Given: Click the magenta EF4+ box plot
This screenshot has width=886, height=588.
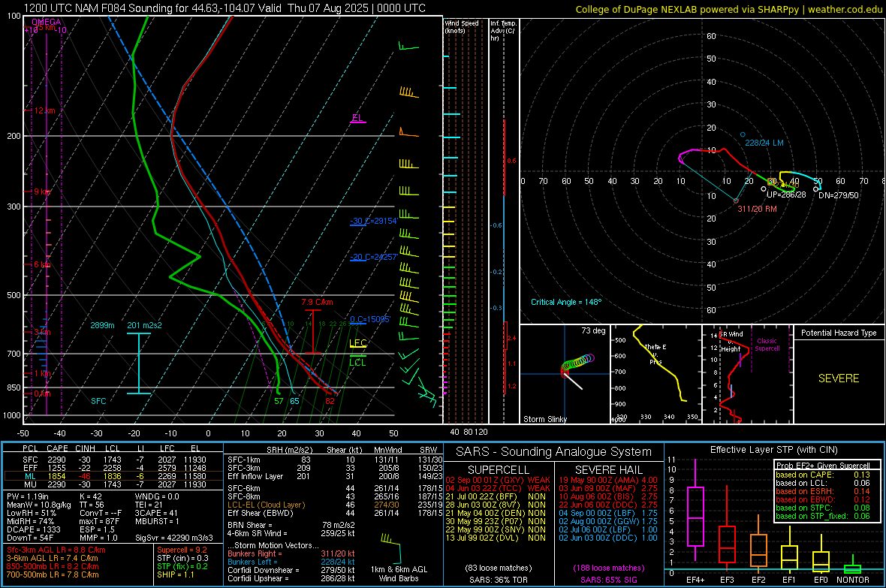Looking at the screenshot, I should point(695,510).
